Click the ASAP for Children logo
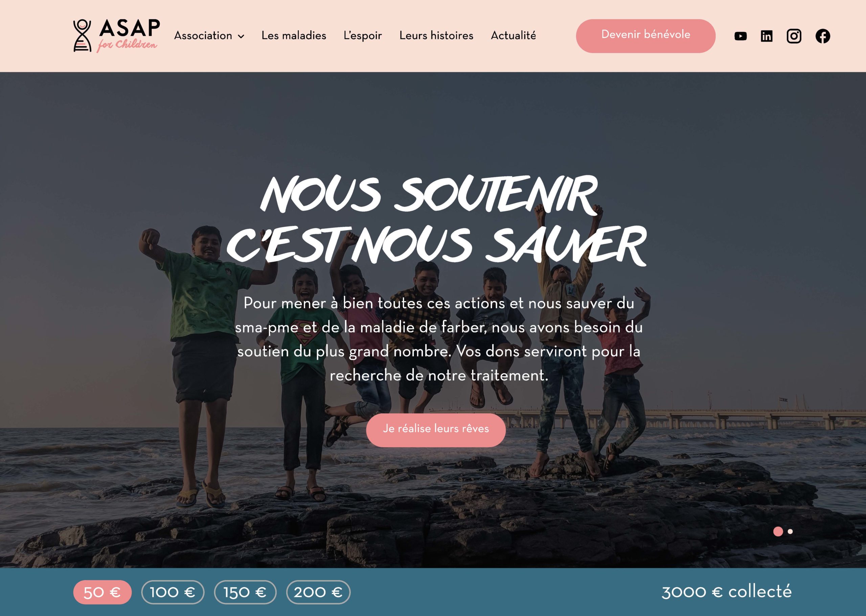866x616 pixels. pos(116,36)
